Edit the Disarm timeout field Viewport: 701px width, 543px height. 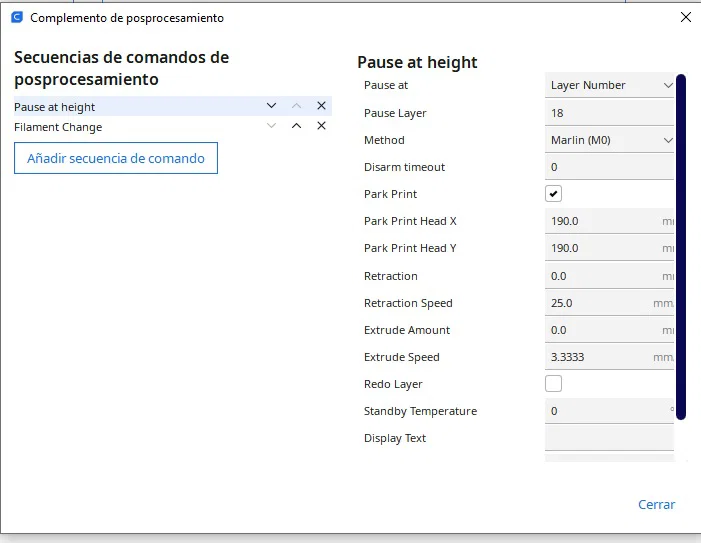609,167
